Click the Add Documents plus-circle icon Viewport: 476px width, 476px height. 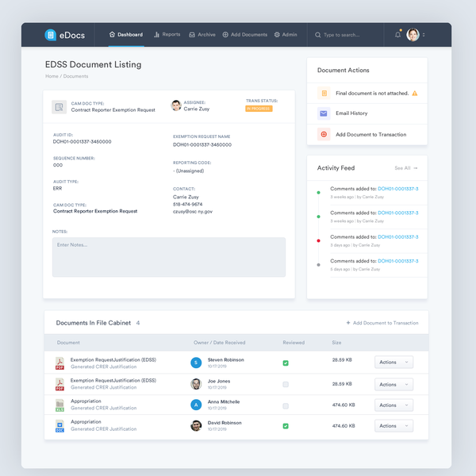(225, 35)
